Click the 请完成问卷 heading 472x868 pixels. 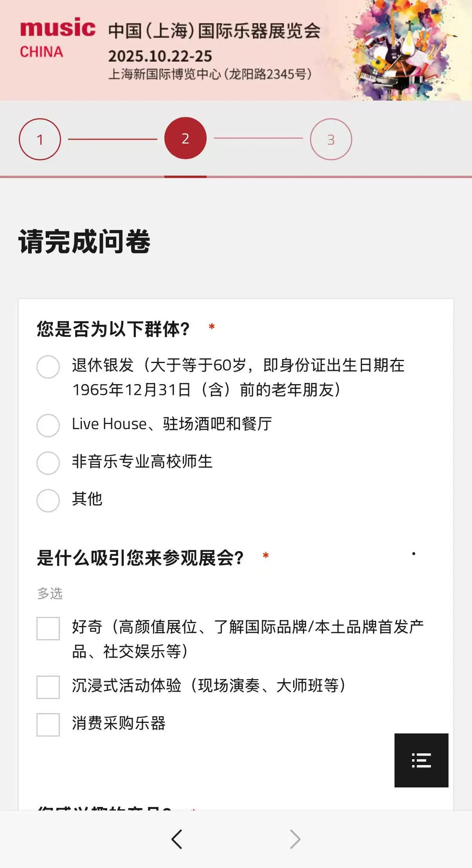(85, 242)
